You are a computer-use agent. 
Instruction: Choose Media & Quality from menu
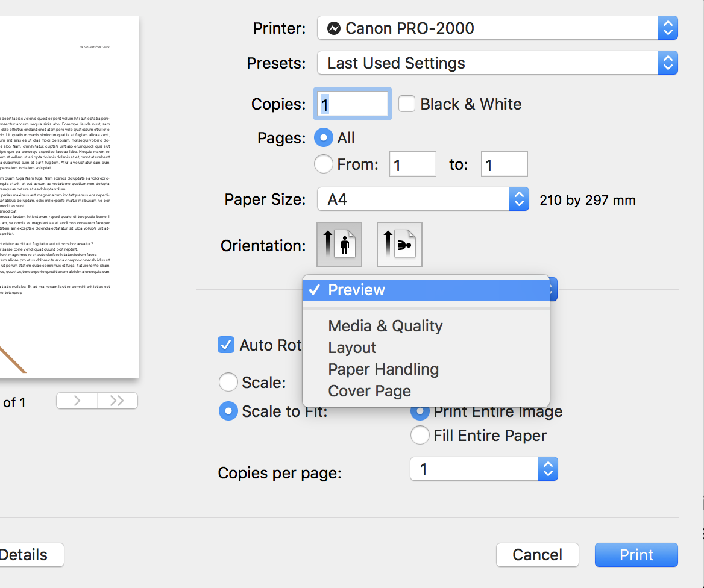click(385, 326)
